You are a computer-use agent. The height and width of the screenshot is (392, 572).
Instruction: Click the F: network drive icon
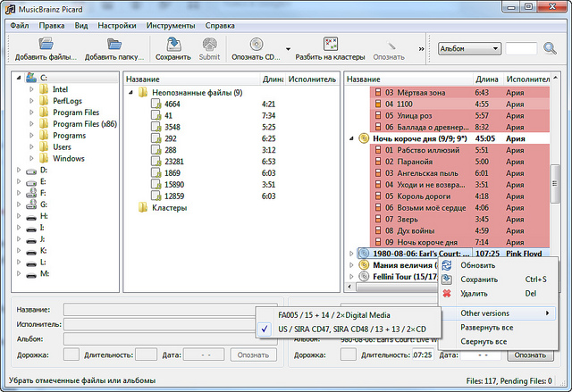click(x=31, y=193)
